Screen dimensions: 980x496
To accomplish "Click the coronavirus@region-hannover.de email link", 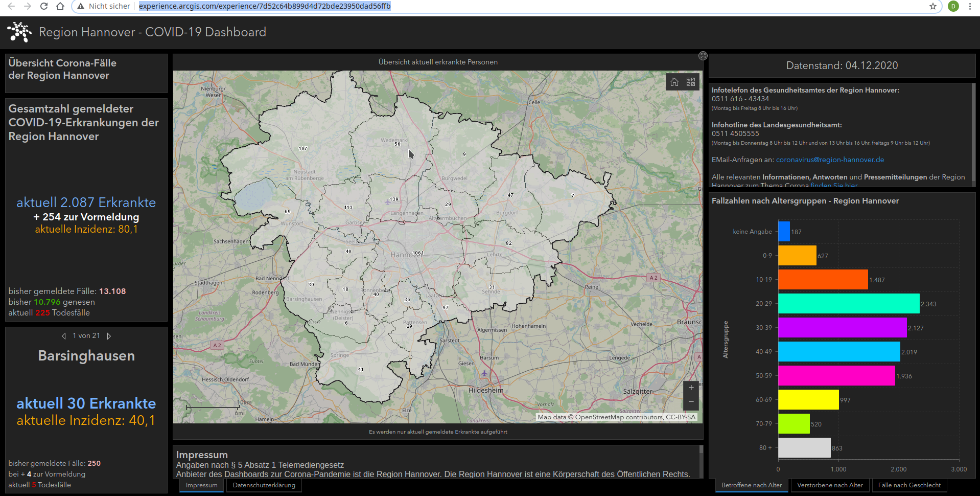I will coord(830,160).
